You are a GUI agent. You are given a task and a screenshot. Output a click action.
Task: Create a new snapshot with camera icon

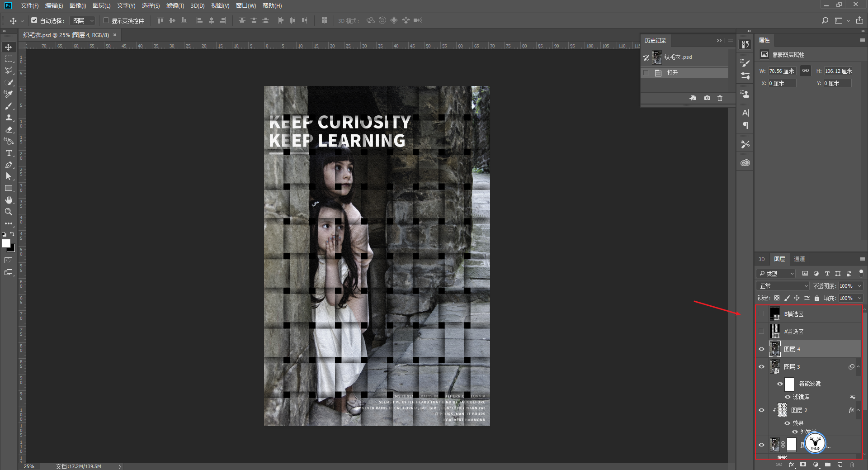pos(707,98)
